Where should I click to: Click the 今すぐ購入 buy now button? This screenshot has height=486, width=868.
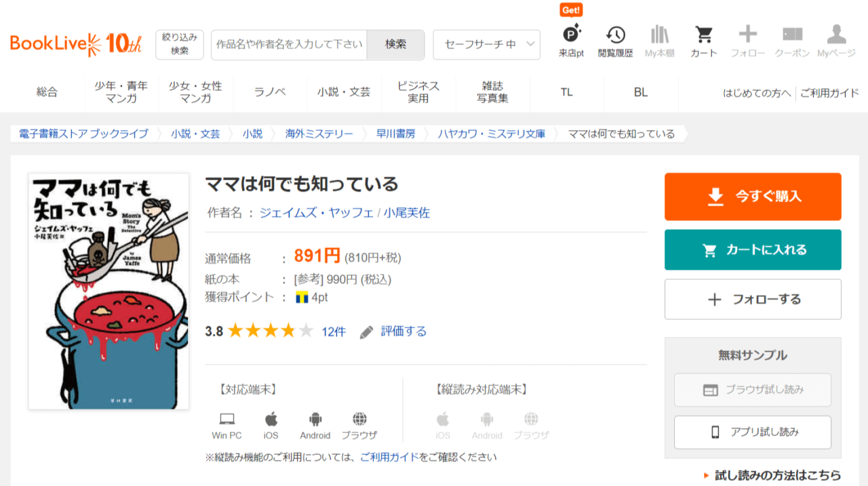[753, 197]
